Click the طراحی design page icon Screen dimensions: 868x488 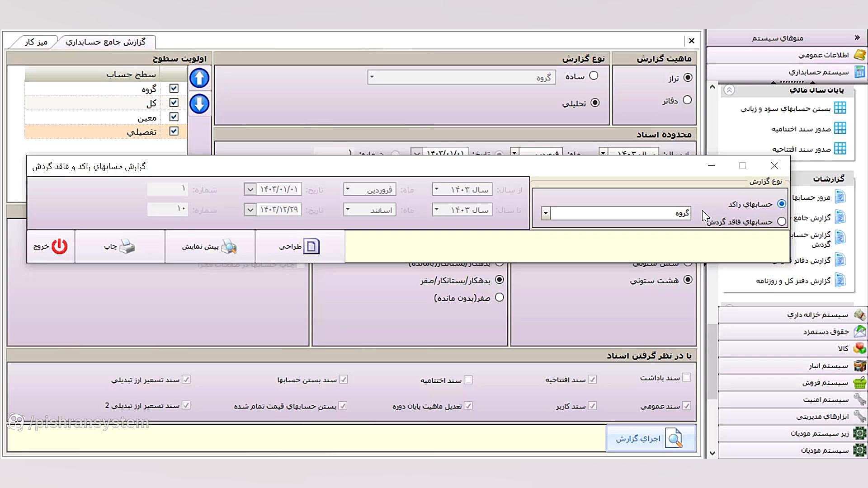coord(311,246)
